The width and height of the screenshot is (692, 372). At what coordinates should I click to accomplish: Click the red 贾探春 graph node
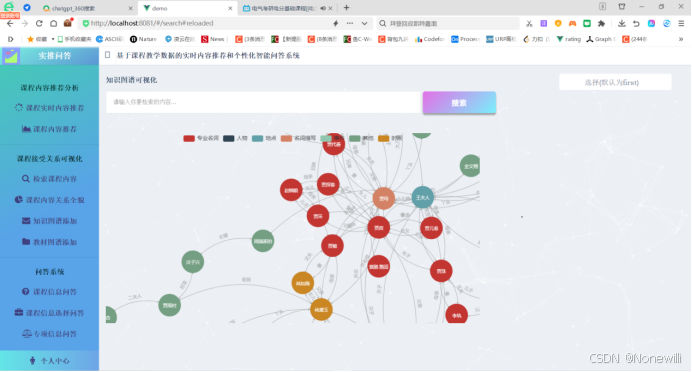[x=328, y=184]
